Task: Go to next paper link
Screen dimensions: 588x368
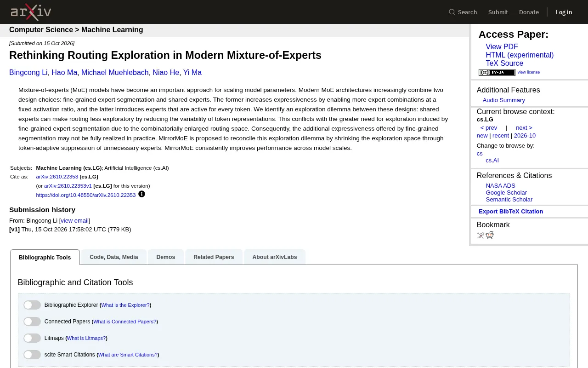Action: click(524, 128)
